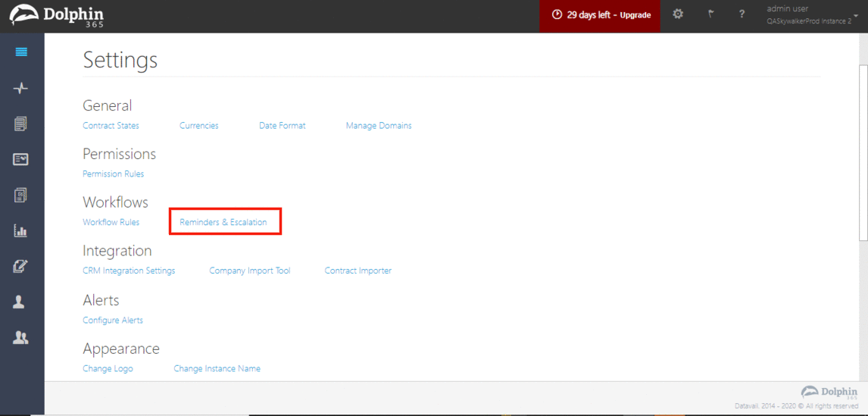Click the 29 days left Upgrade button
This screenshot has height=416, width=868.
pyautogui.click(x=600, y=15)
